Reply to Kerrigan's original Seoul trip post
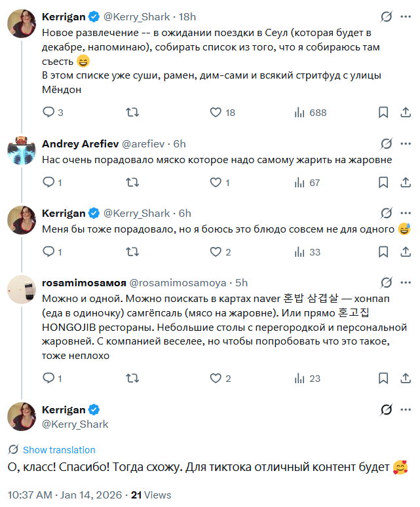420x507 pixels. (x=48, y=113)
